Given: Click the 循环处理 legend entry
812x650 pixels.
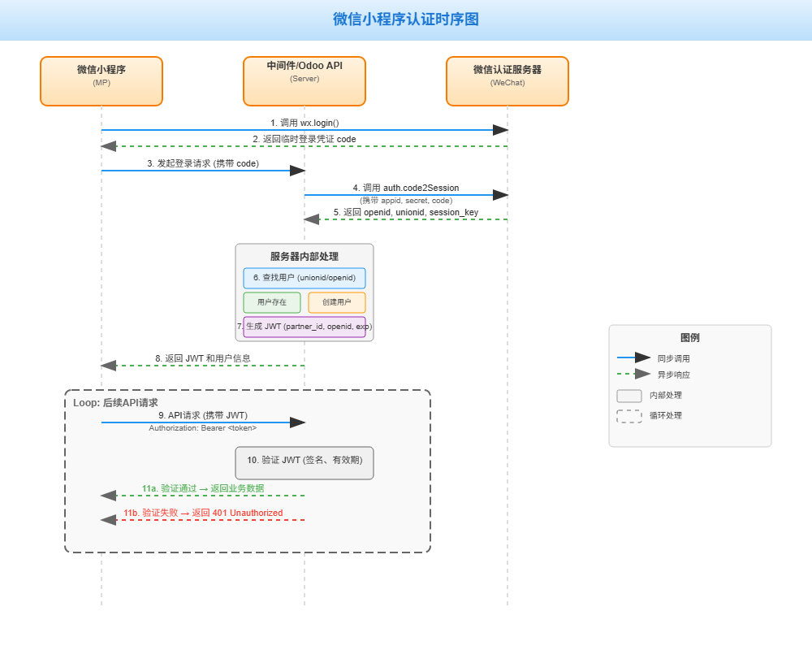Looking at the screenshot, I should tap(666, 416).
